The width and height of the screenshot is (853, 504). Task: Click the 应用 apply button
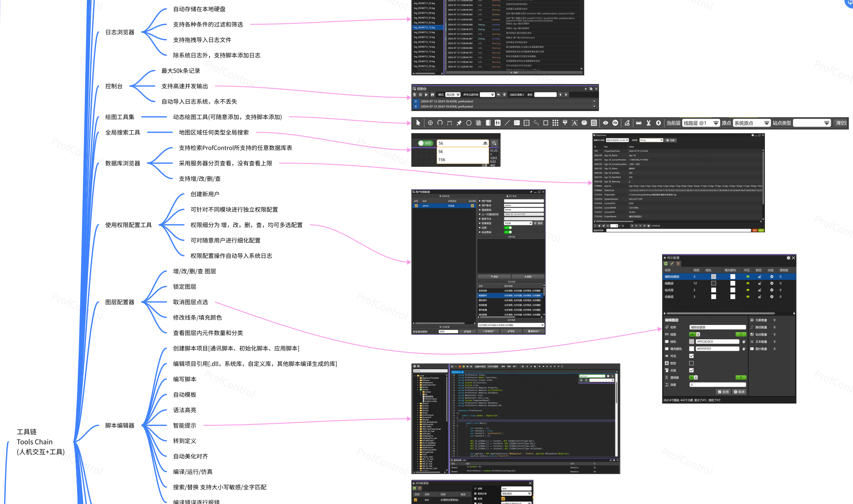[x=723, y=392]
